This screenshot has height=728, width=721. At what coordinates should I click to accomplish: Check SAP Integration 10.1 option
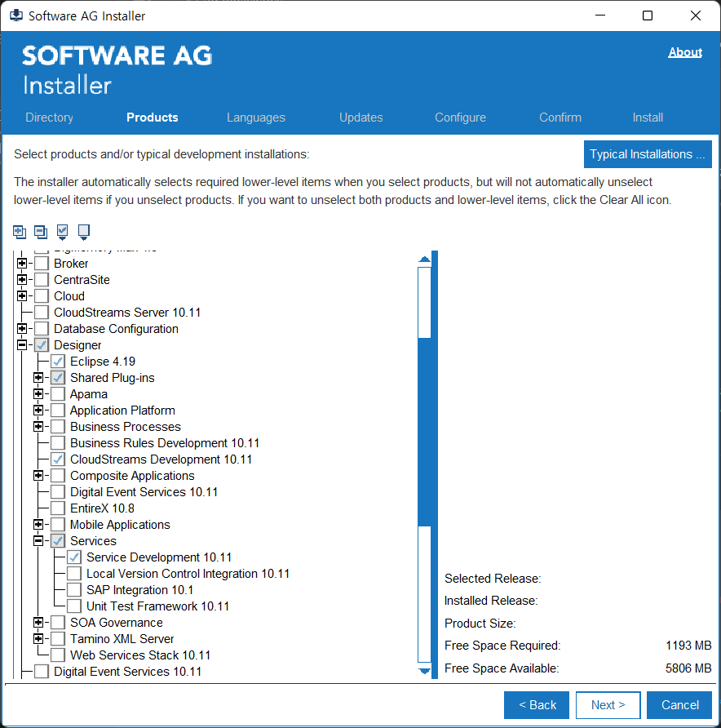point(74,590)
